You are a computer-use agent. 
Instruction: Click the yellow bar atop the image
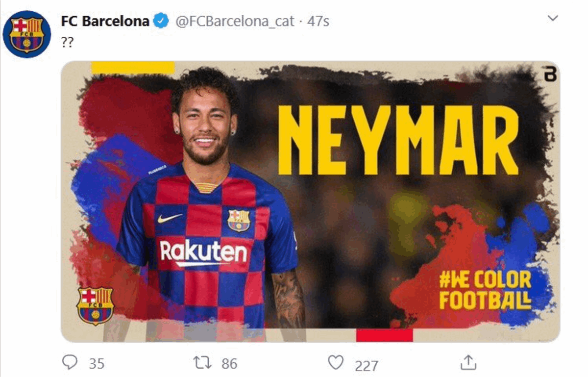coord(133,67)
